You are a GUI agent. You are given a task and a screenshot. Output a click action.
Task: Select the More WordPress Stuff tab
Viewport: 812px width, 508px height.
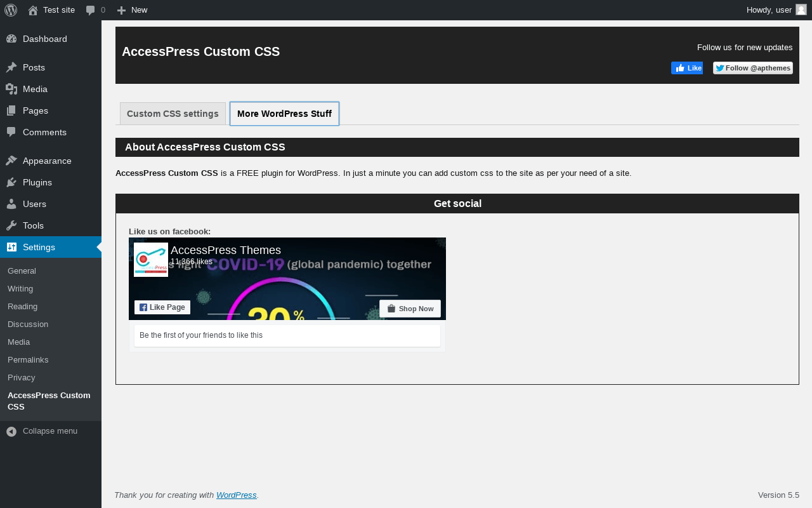pyautogui.click(x=284, y=114)
